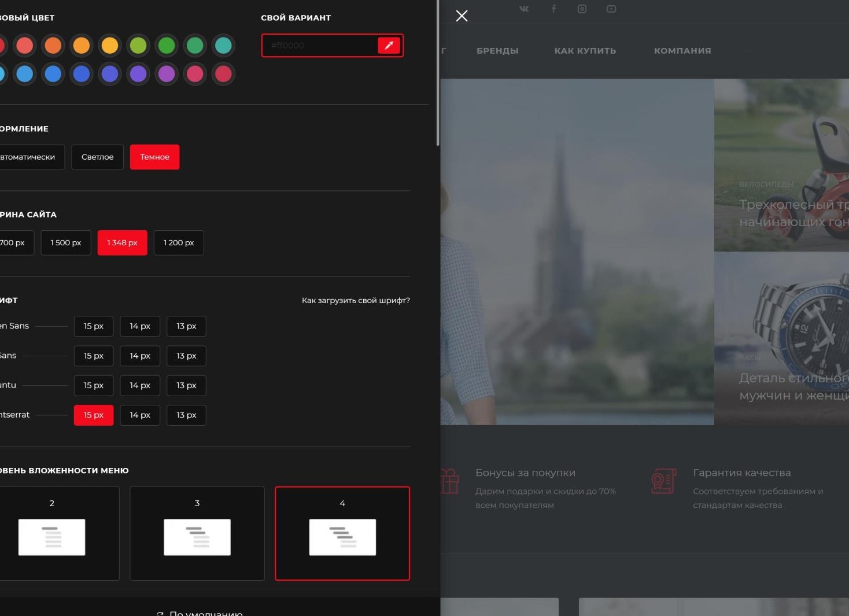Viewport: 849px width, 616px height.
Task: Click the large blurred main banner image
Action: click(577, 252)
